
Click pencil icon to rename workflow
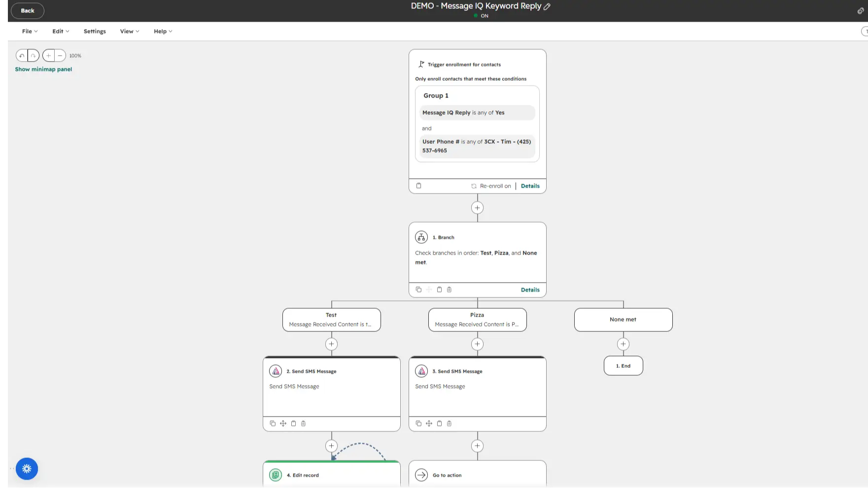[547, 6]
